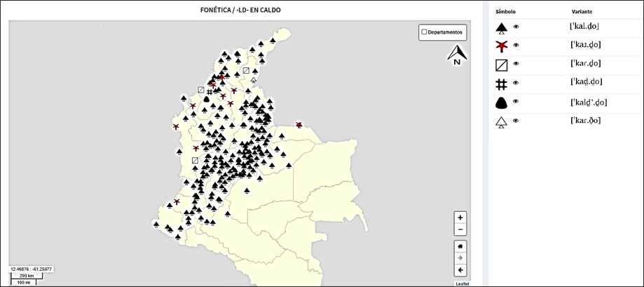Open the Leaflet attribution link

point(463,283)
